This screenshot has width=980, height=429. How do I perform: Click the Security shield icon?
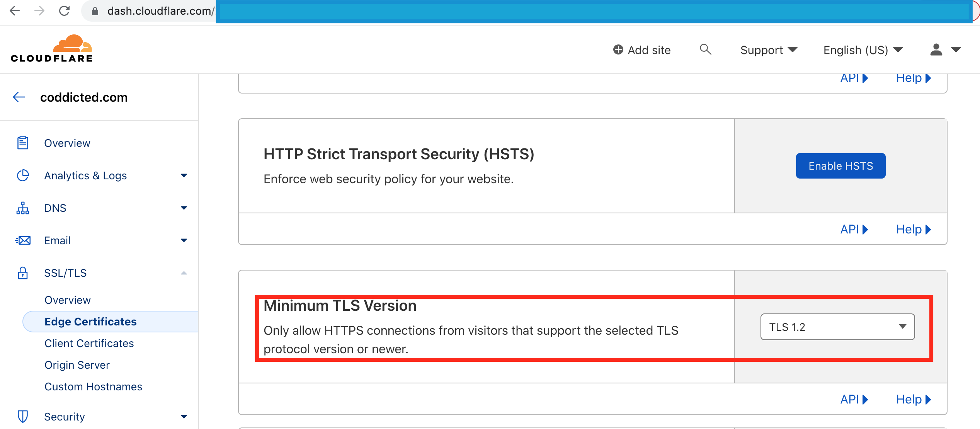pos(23,417)
